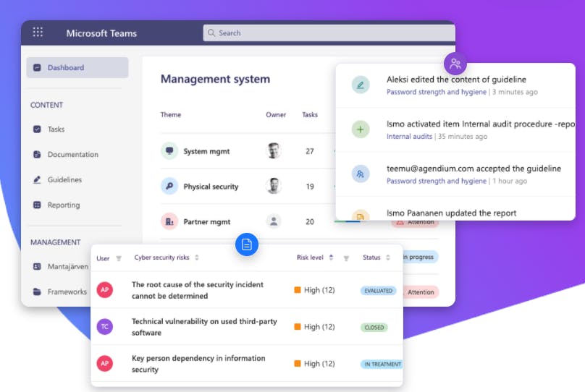Image resolution: width=585 pixels, height=392 pixels.
Task: Click the search magnifier icon
Action: tap(211, 33)
